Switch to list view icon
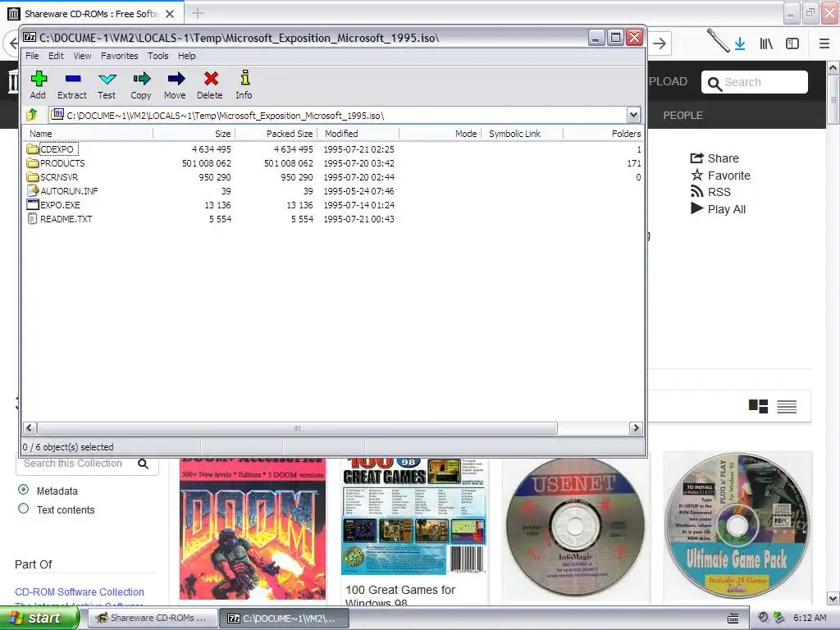This screenshot has height=630, width=840. (787, 407)
